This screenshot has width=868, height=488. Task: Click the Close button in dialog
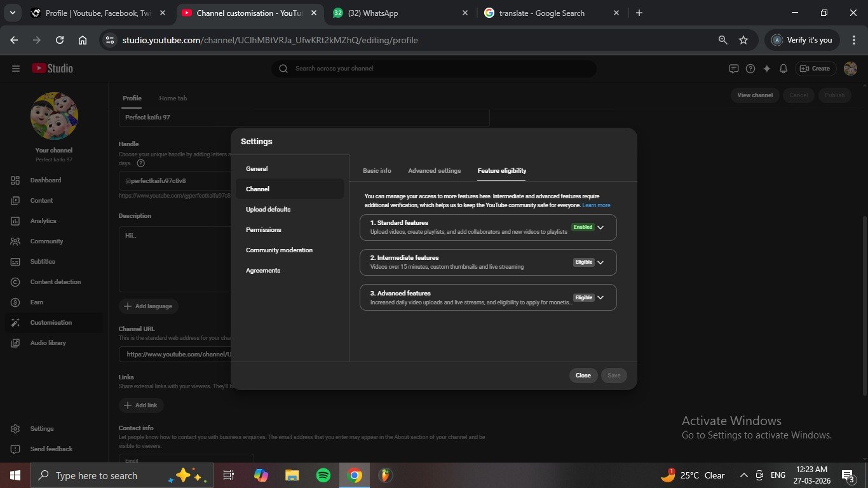click(x=583, y=376)
